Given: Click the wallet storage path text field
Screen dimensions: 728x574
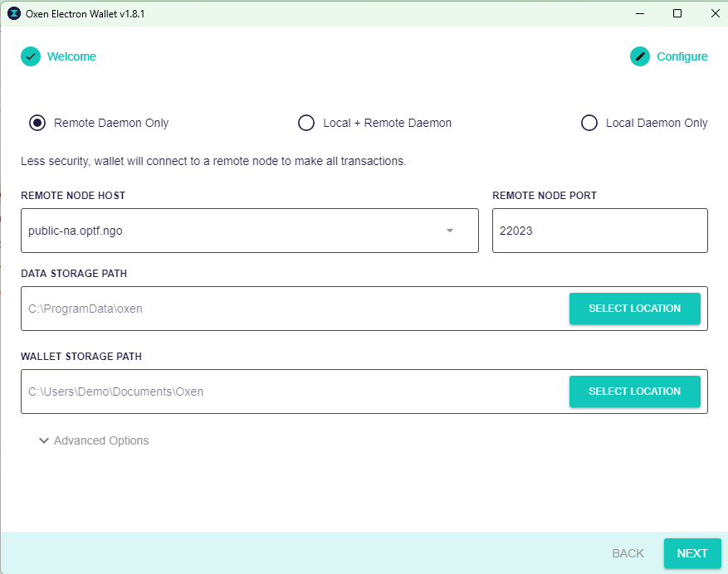Looking at the screenshot, I should [x=296, y=392].
